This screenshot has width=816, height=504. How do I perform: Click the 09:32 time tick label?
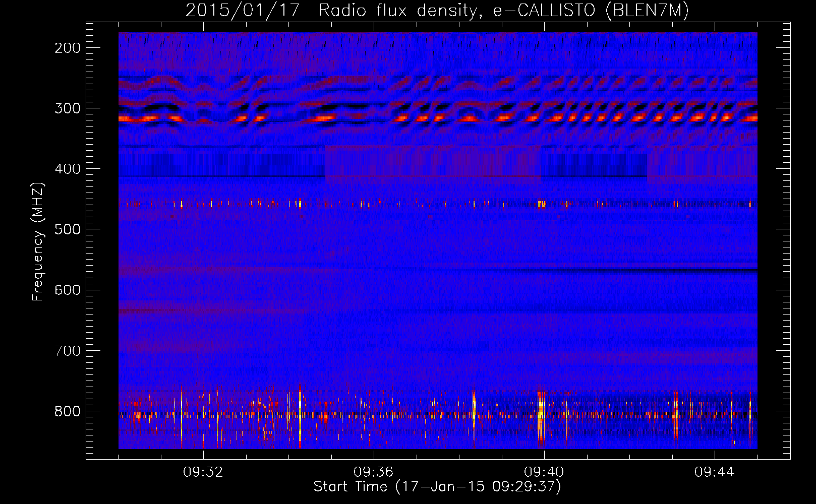(203, 472)
